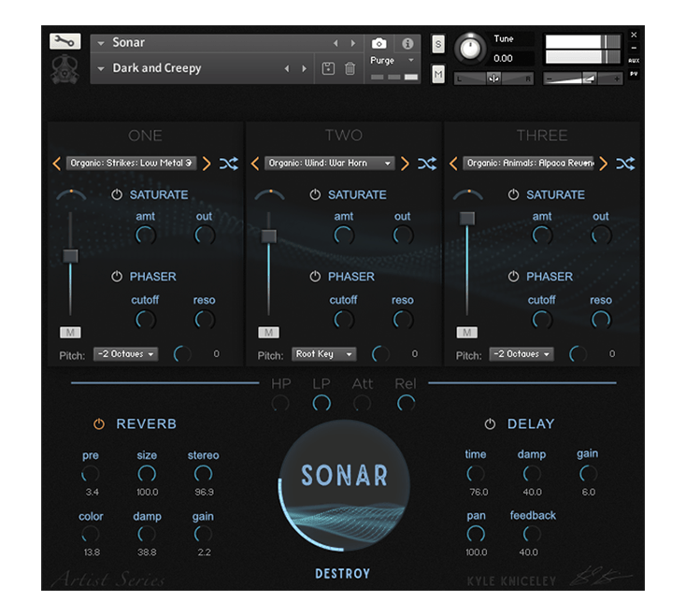Randomize layer ONE with shuffle icon
This screenshot has width=686, height=616.
[x=229, y=164]
